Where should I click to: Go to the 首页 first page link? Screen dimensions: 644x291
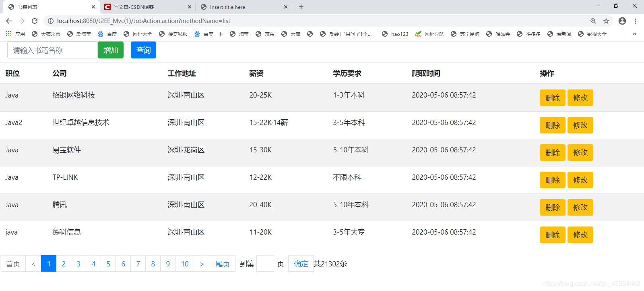pos(13,264)
